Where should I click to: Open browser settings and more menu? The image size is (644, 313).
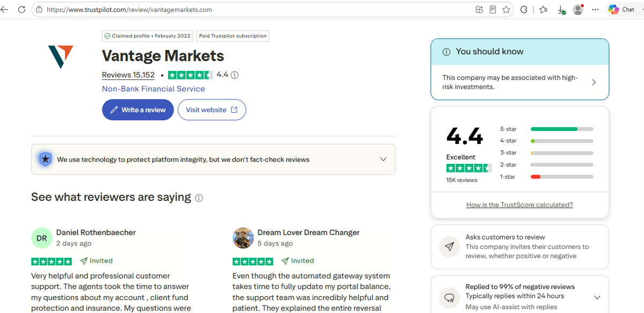[x=595, y=10]
